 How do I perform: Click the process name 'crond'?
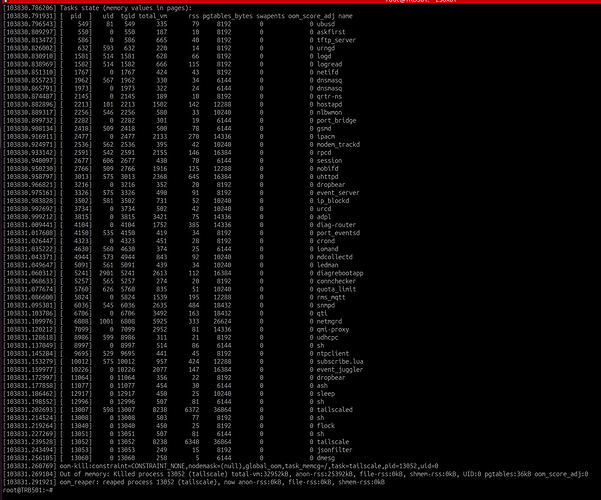326,241
